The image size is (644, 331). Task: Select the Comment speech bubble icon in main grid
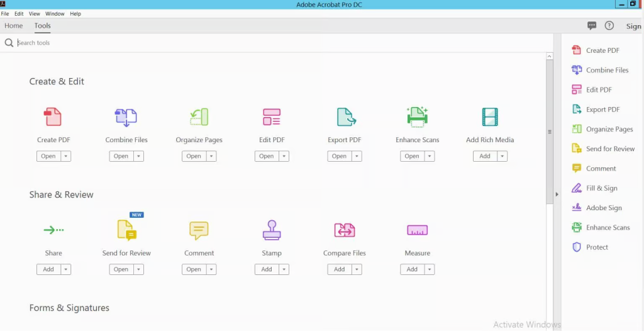[x=199, y=230]
